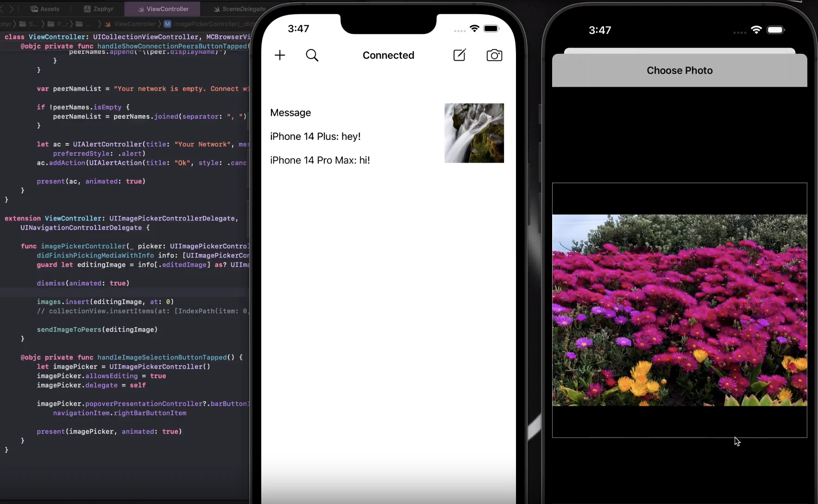Click the blue M method icon in breadcrumb

point(168,24)
